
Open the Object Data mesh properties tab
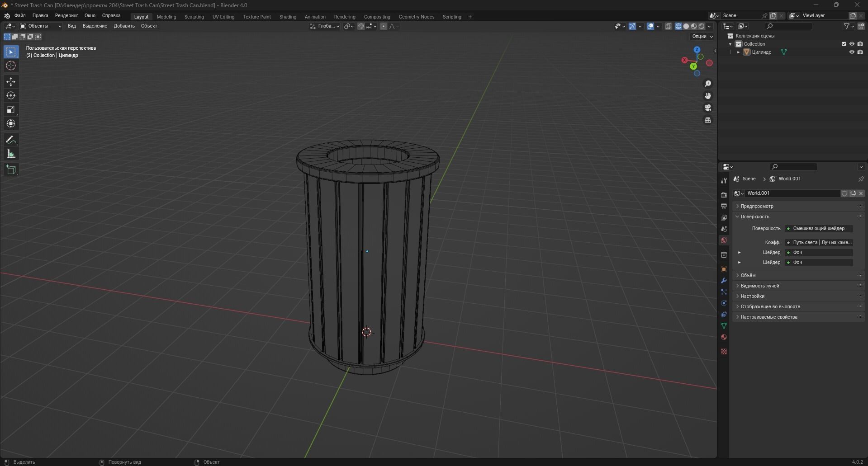724,325
